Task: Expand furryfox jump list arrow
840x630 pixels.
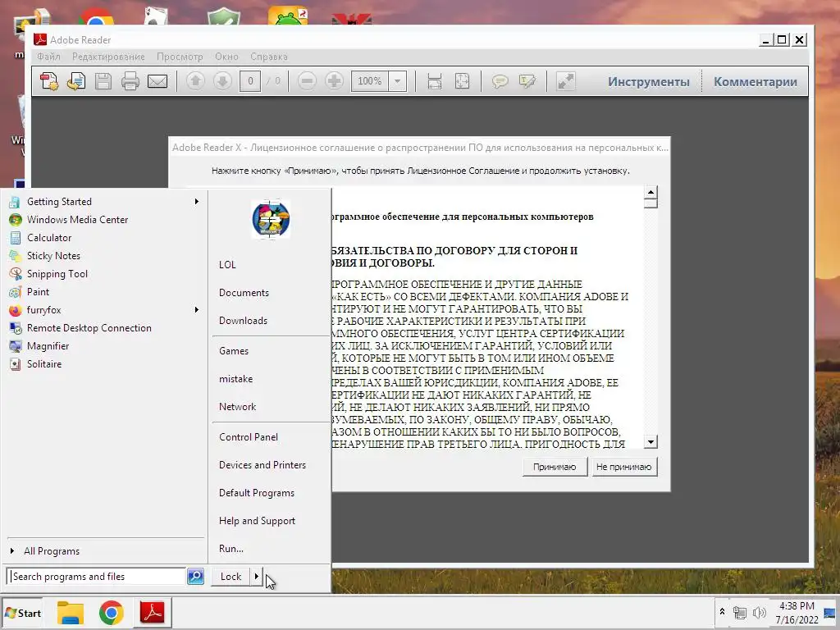Action: [197, 309]
